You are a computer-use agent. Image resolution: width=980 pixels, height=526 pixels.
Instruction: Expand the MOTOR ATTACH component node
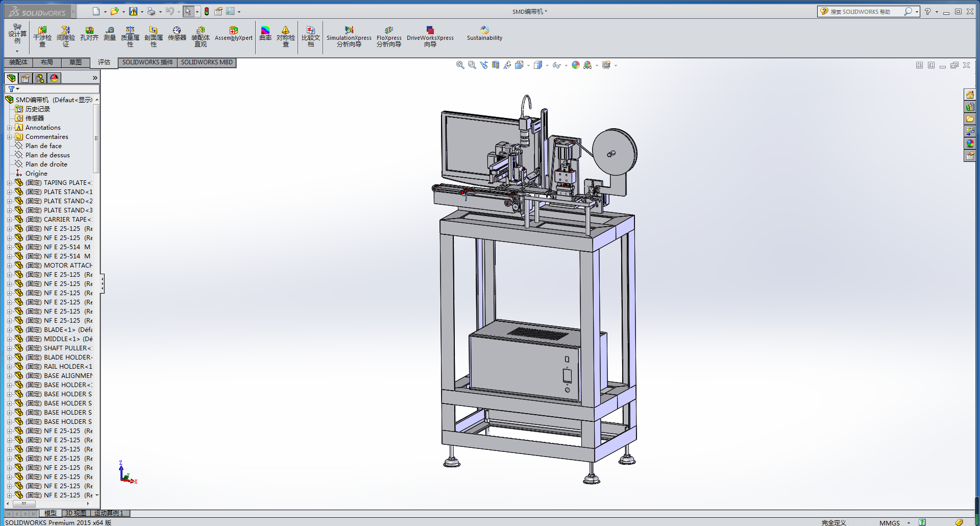pyautogui.click(x=9, y=266)
